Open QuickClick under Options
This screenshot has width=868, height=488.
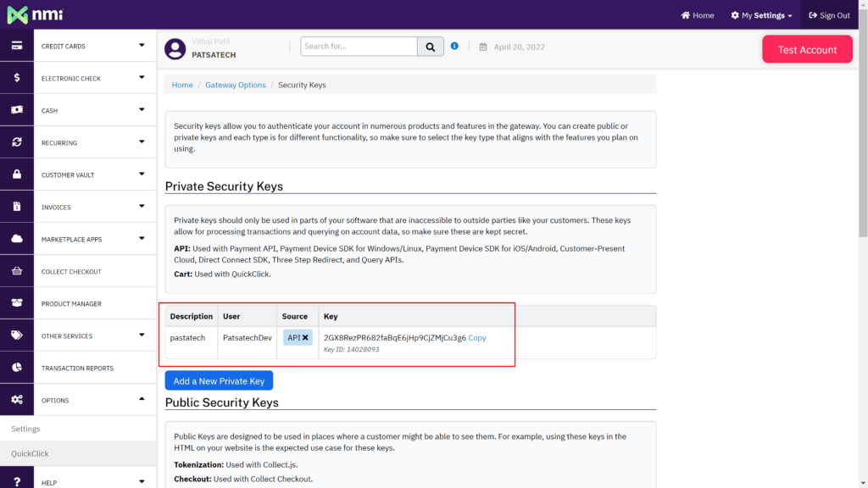pyautogui.click(x=30, y=453)
